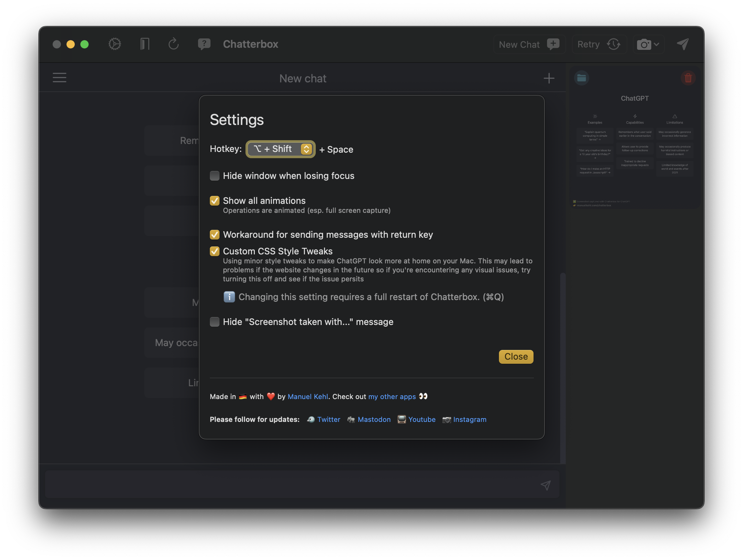Click the New Chat toolbar button

pos(529,45)
